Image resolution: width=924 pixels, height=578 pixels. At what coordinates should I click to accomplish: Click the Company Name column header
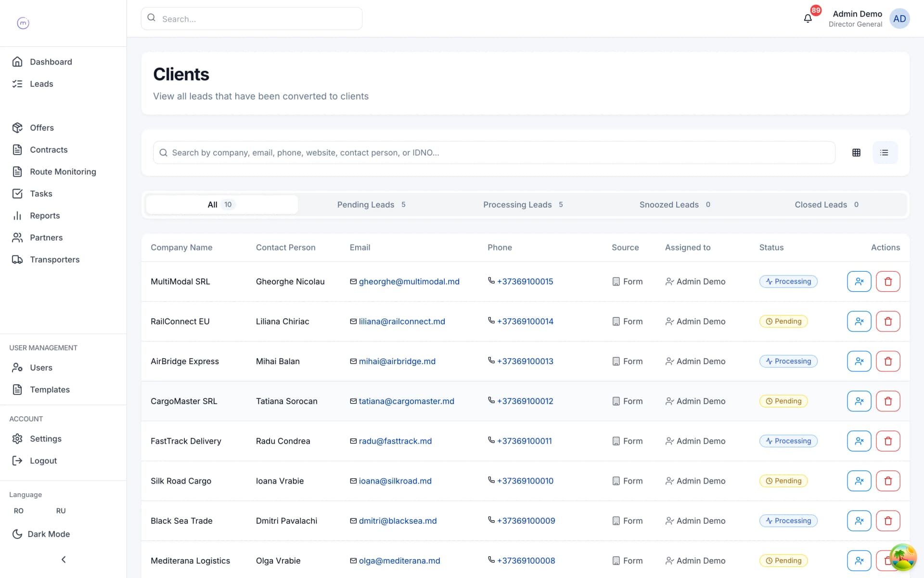(181, 248)
